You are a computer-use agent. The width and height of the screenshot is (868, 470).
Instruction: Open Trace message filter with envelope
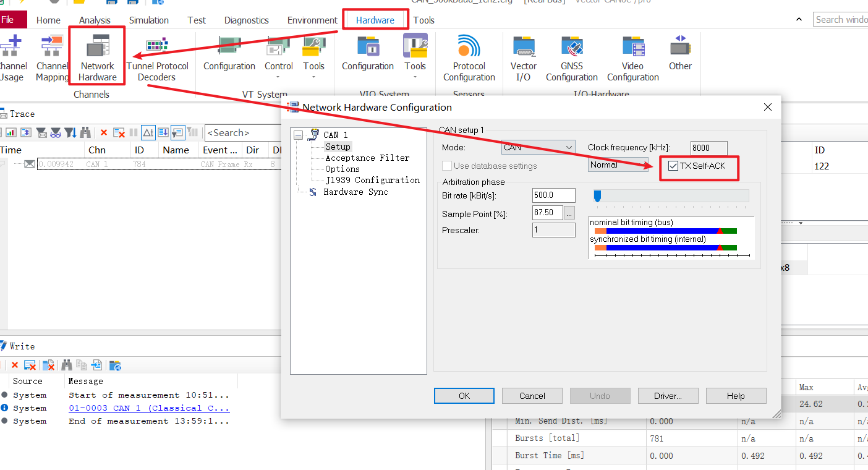click(x=41, y=132)
